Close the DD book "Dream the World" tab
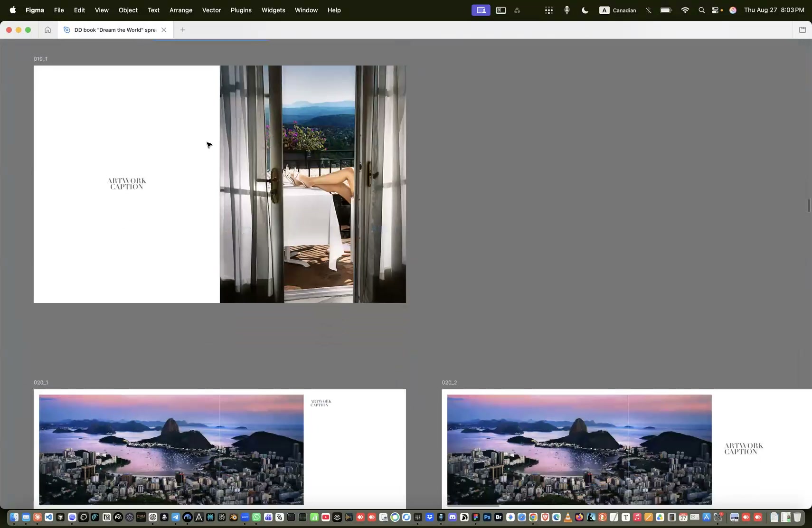The image size is (812, 528). coord(164,30)
